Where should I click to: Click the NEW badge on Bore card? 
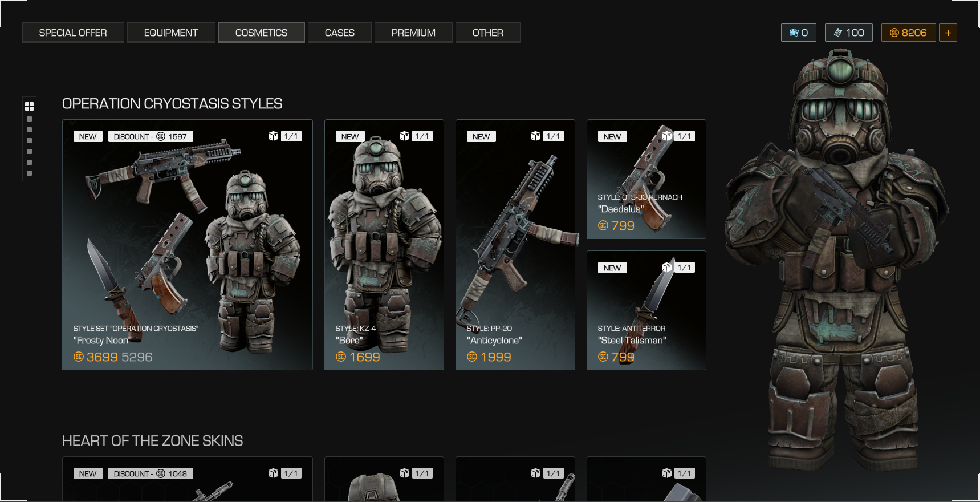(x=350, y=136)
